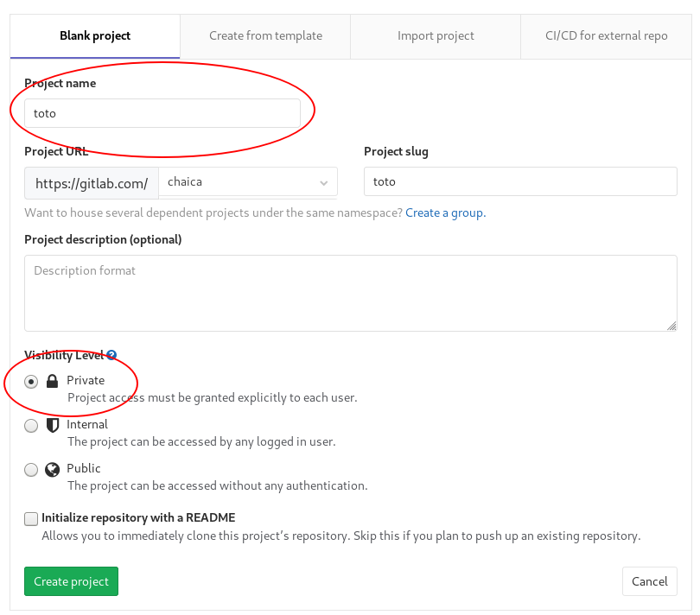The height and width of the screenshot is (615, 700).
Task: Expand the Project URL namespace selector
Action: tap(324, 181)
